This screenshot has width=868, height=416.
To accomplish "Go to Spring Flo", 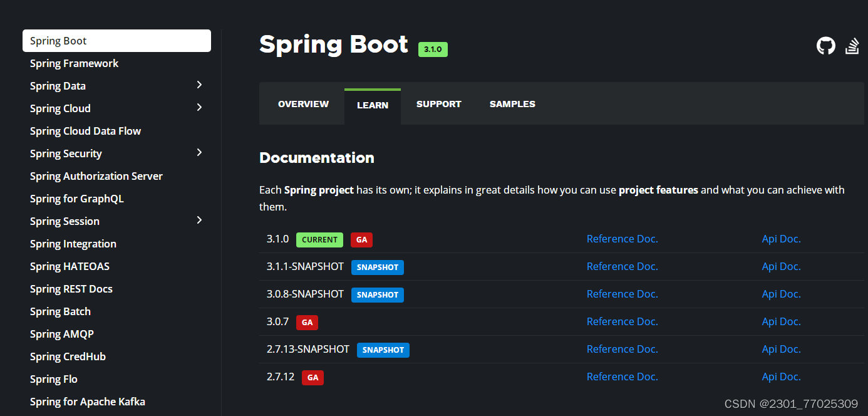I will (x=54, y=379).
